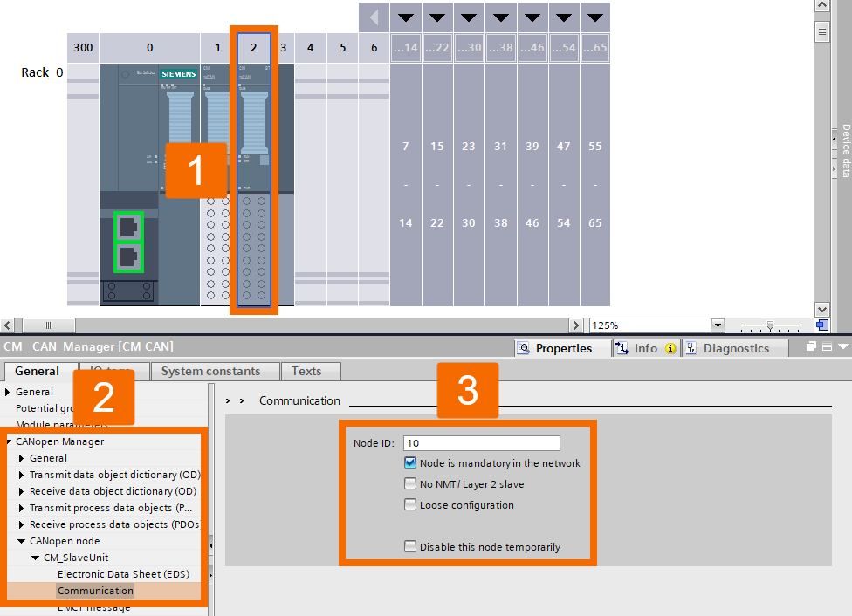
Task: Click the scroll up arrow of device view
Action: (x=822, y=5)
